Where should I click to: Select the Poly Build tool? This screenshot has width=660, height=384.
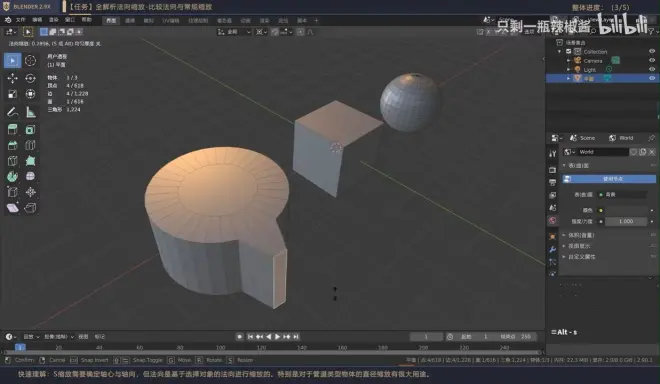[x=30, y=161]
